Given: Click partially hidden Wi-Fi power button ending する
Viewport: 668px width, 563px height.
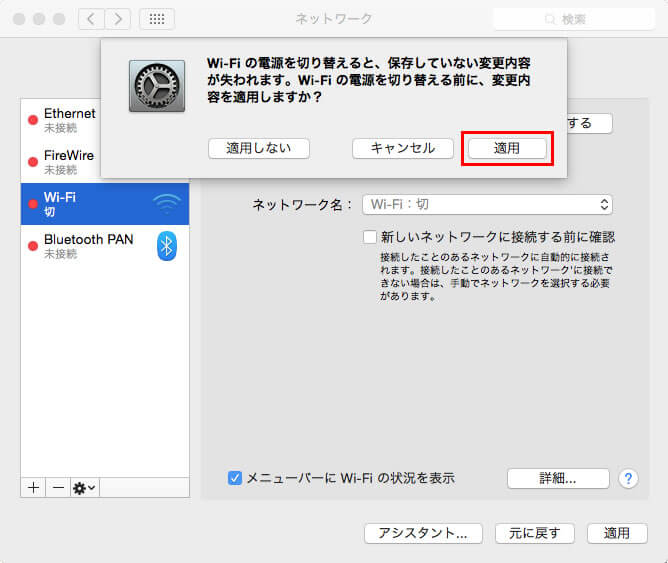Looking at the screenshot, I should pyautogui.click(x=590, y=124).
